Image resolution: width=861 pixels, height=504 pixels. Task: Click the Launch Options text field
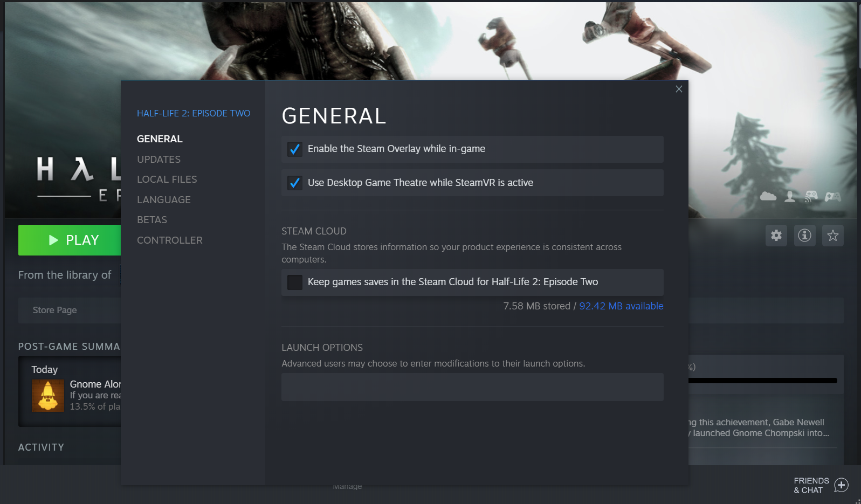472,387
